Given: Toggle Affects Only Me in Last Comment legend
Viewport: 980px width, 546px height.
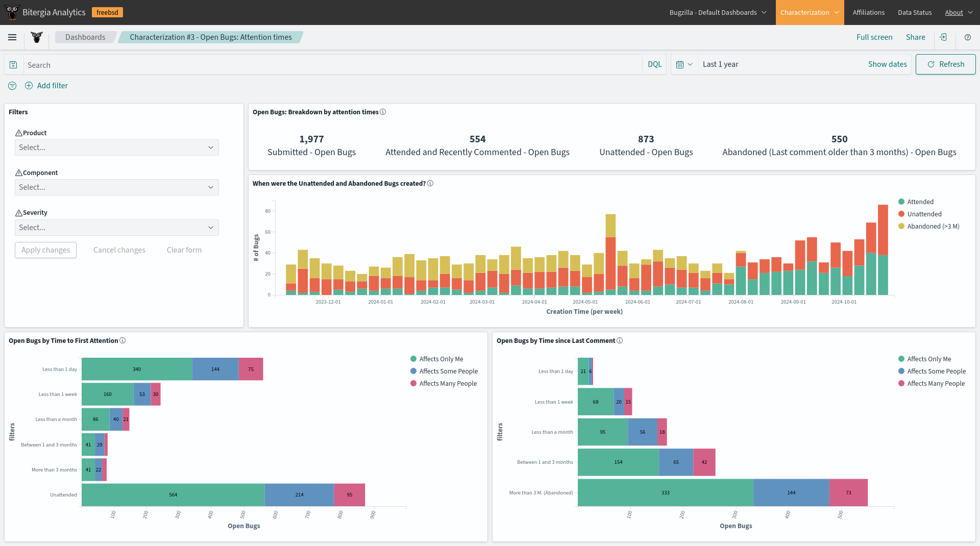Looking at the screenshot, I should (x=925, y=359).
